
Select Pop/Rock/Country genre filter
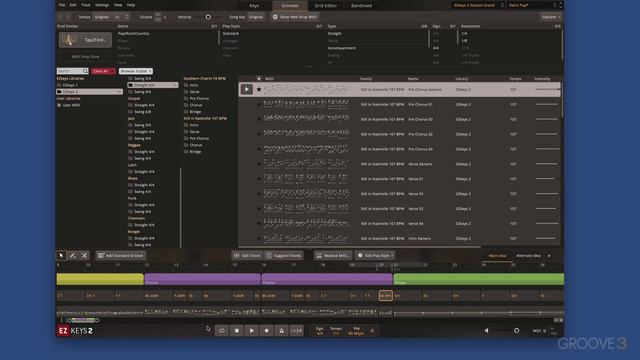[133, 33]
